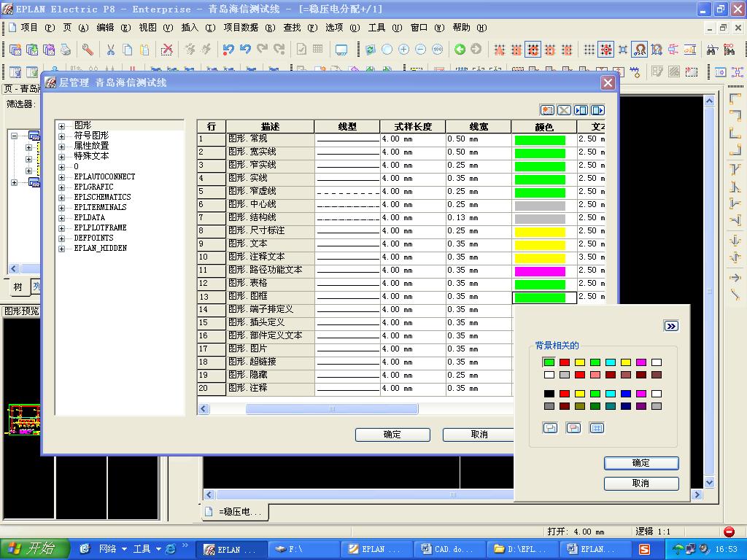Viewport: 747px width, 560px height.
Task: Click the window zoom monitor icon
Action: click(341, 49)
